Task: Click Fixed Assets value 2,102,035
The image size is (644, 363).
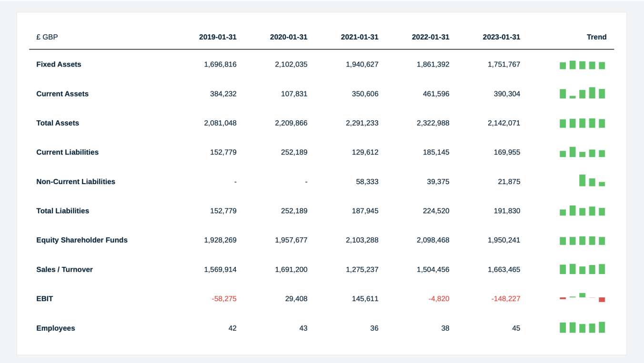Action: pyautogui.click(x=291, y=64)
